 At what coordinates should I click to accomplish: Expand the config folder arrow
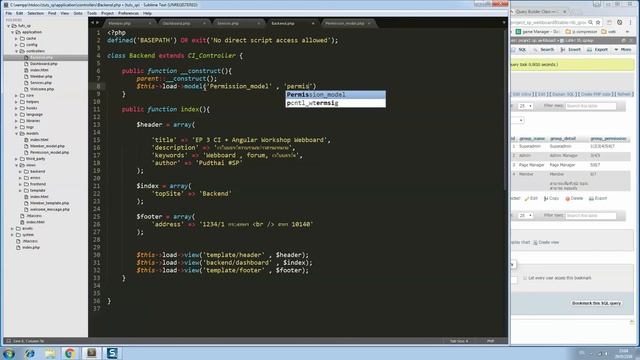pos(17,45)
